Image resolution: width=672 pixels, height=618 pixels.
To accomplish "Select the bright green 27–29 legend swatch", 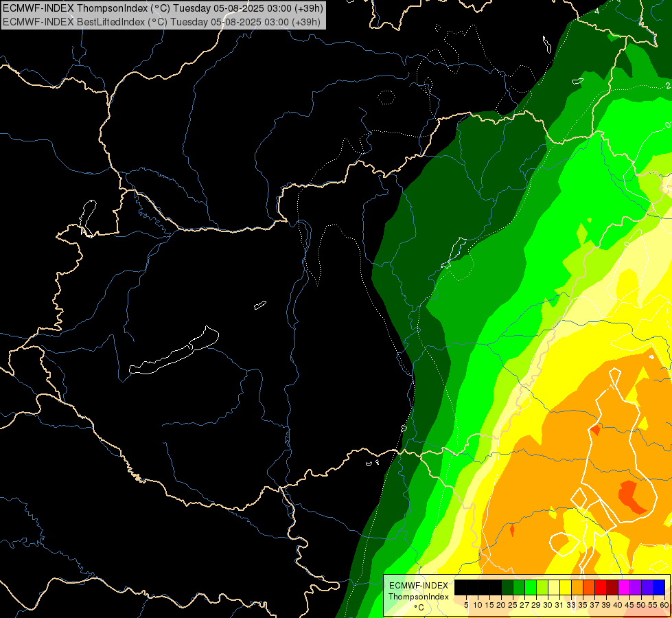I will click(x=531, y=587).
